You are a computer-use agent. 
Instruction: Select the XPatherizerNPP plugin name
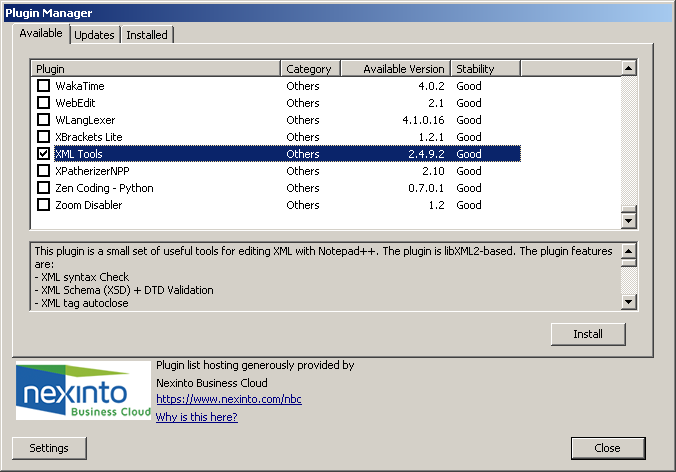point(92,171)
